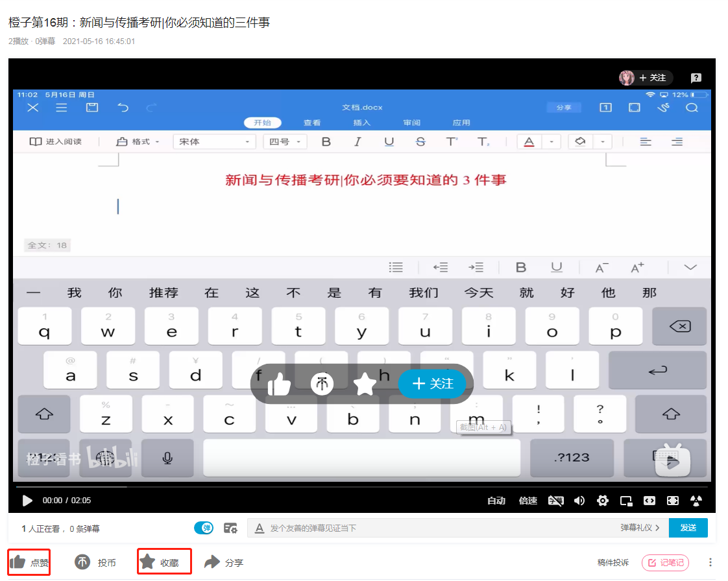The image size is (728, 581).
Task: Click 进入阅读 reading mode button
Action: point(55,141)
